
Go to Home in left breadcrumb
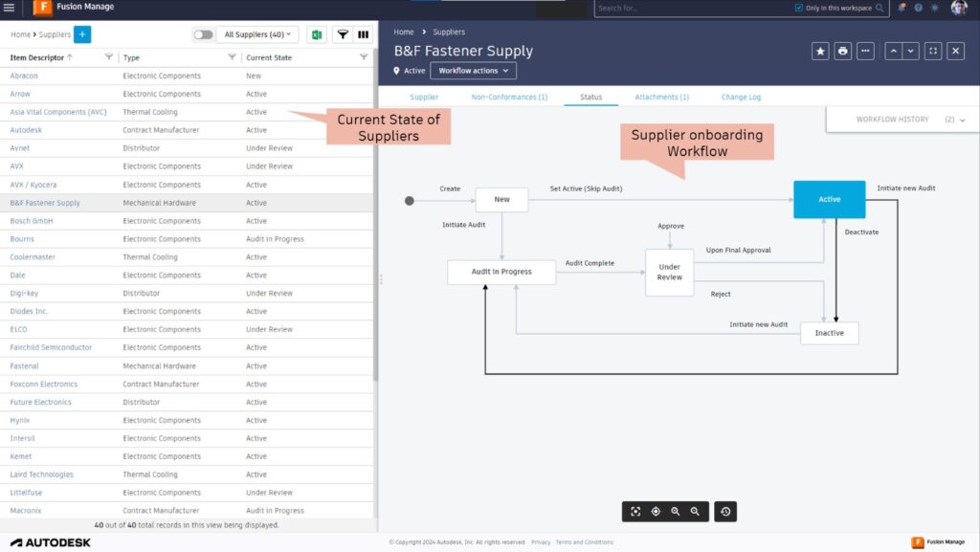21,34
